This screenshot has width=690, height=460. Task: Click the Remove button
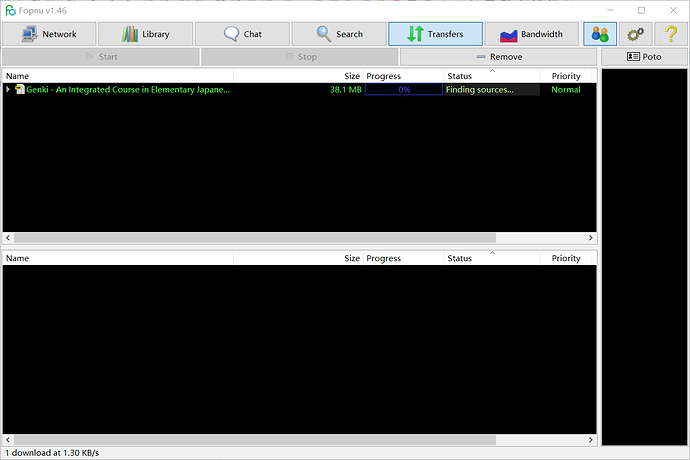click(499, 57)
